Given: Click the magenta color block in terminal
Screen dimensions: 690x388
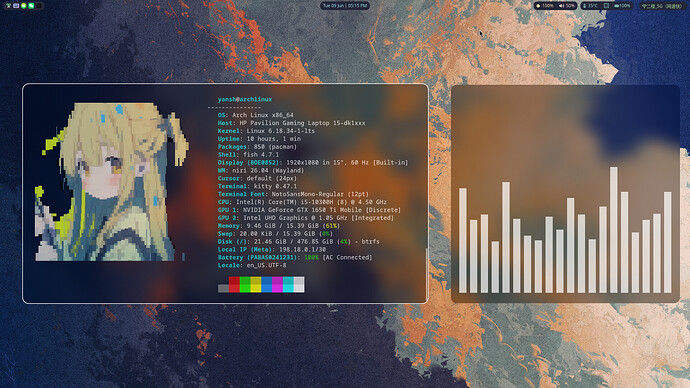Looking at the screenshot, I should tap(277, 285).
